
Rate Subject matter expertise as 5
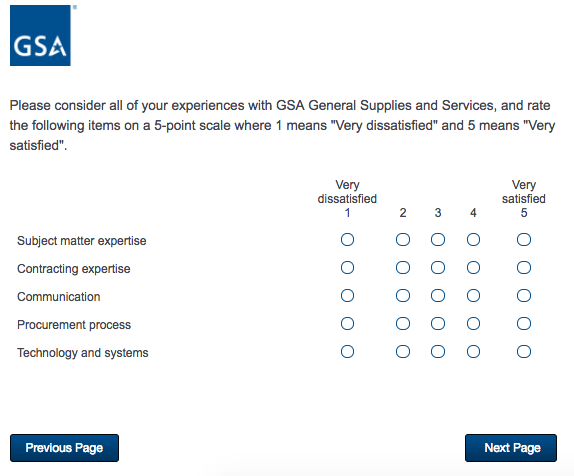[523, 240]
